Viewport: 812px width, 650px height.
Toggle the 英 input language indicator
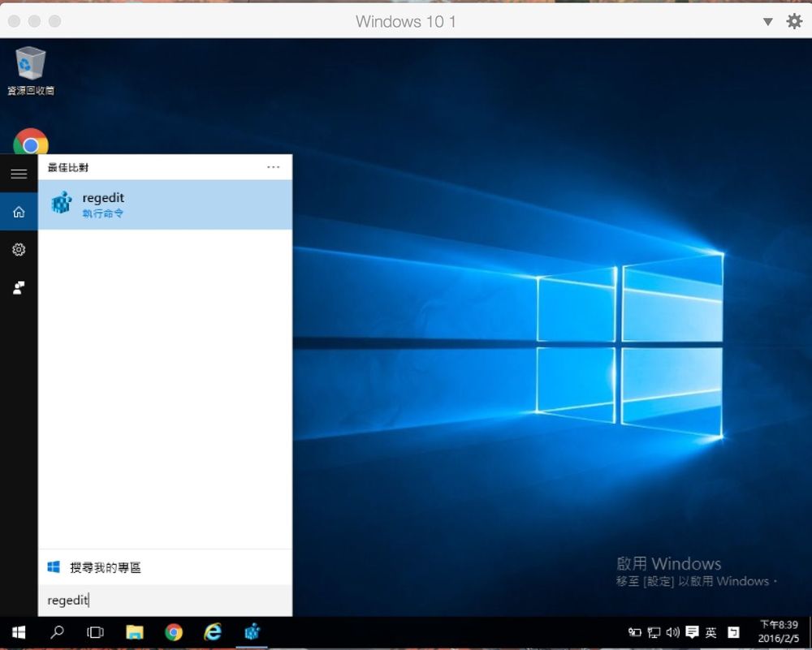(710, 632)
